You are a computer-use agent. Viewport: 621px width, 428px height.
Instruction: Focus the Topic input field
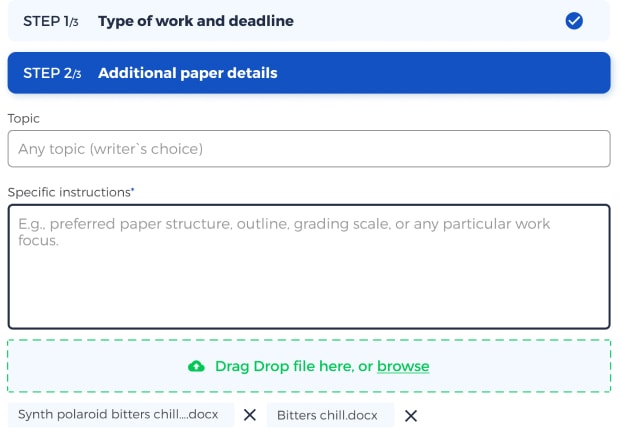coord(308,149)
